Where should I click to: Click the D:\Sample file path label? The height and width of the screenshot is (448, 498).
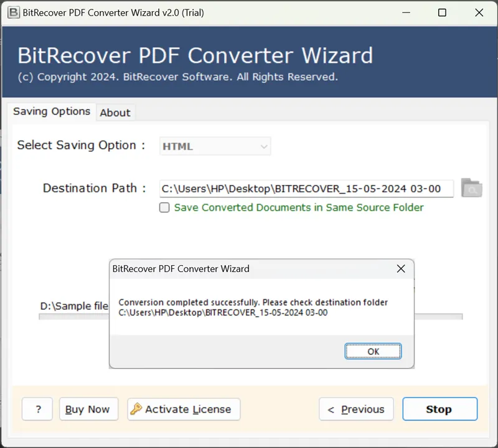click(74, 306)
